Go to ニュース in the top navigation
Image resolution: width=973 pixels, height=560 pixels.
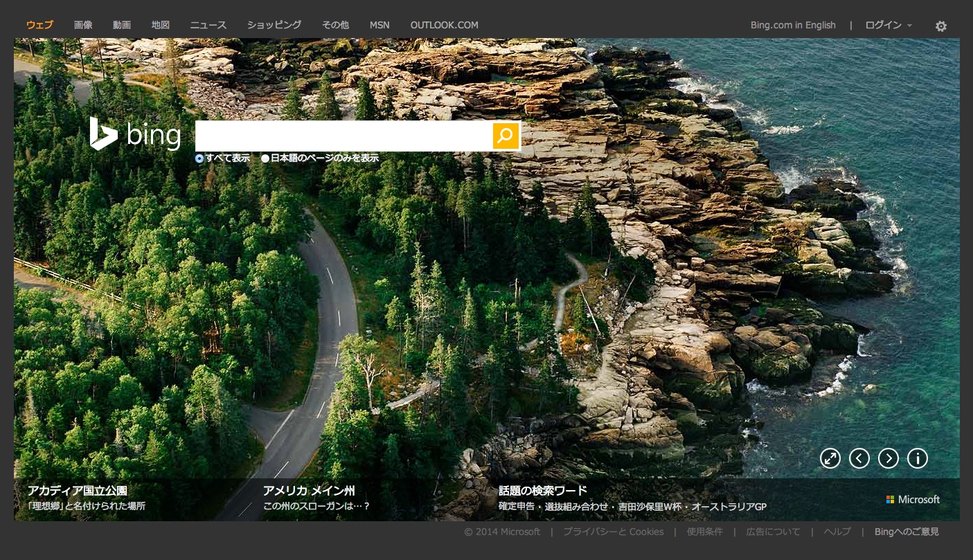(x=208, y=25)
